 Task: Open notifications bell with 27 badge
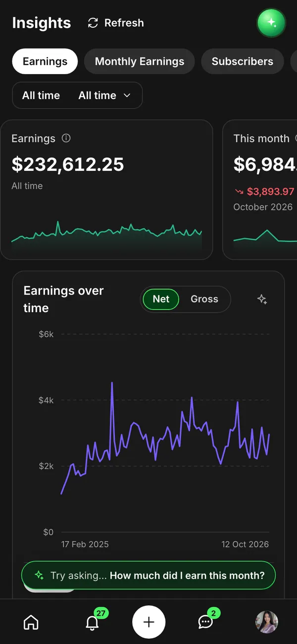click(93, 622)
